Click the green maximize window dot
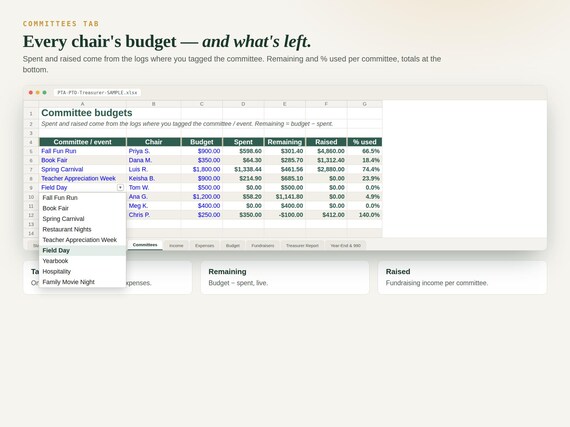 click(44, 93)
